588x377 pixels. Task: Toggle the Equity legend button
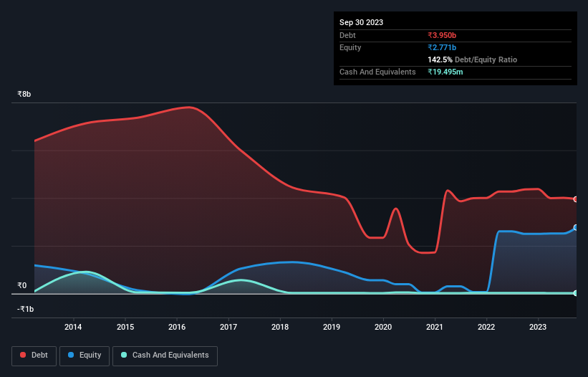click(x=85, y=355)
